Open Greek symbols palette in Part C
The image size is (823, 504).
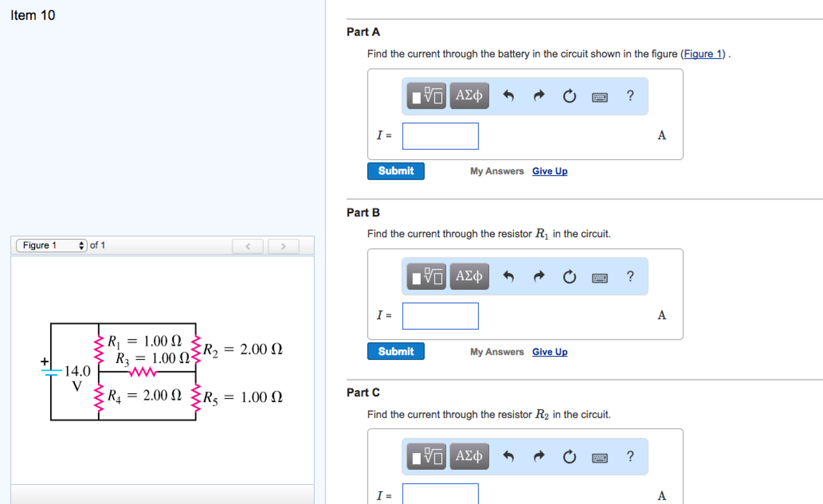coord(469,456)
